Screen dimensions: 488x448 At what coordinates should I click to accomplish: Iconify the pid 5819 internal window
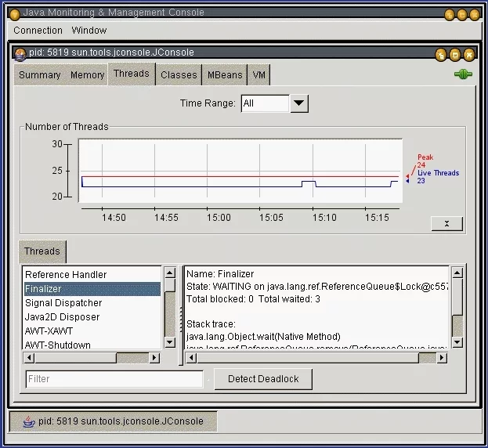(441, 55)
